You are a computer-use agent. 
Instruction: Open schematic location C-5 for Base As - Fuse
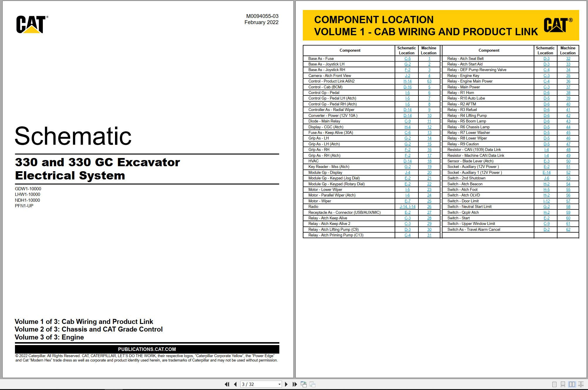coord(407,59)
